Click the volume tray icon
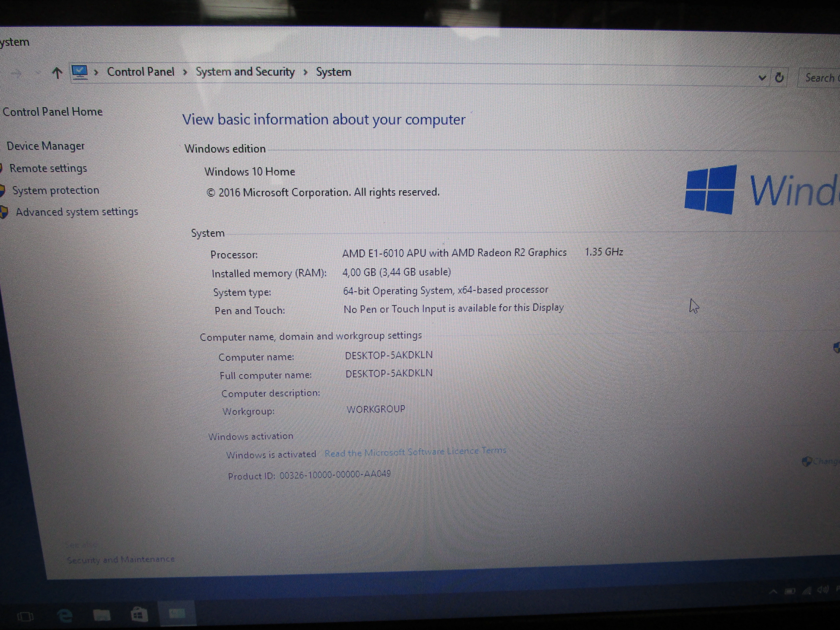Viewport: 840px width, 630px height. tap(822, 590)
